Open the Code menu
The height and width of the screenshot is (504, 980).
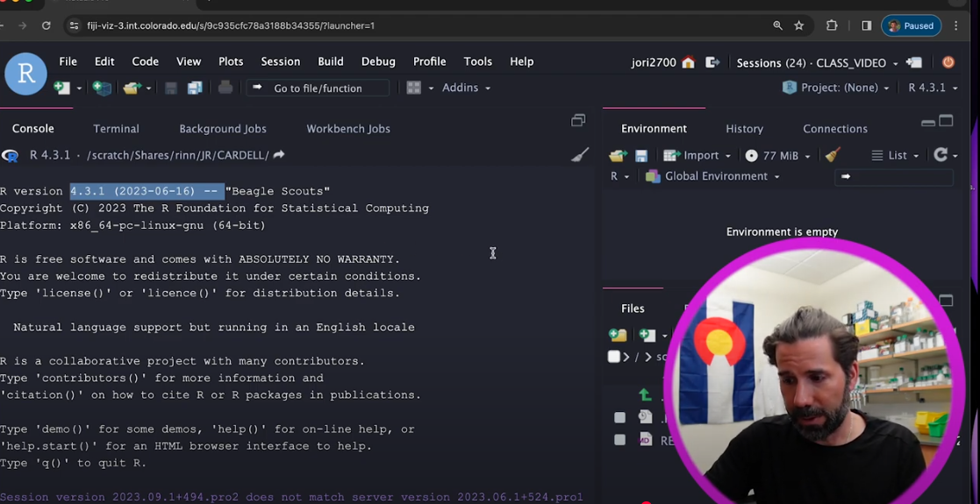click(x=145, y=61)
